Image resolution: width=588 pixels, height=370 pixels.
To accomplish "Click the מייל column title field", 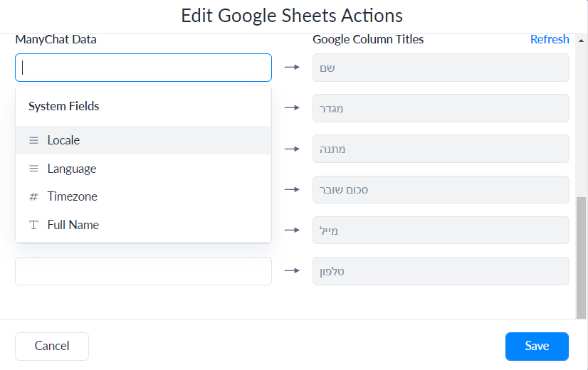I will point(441,231).
